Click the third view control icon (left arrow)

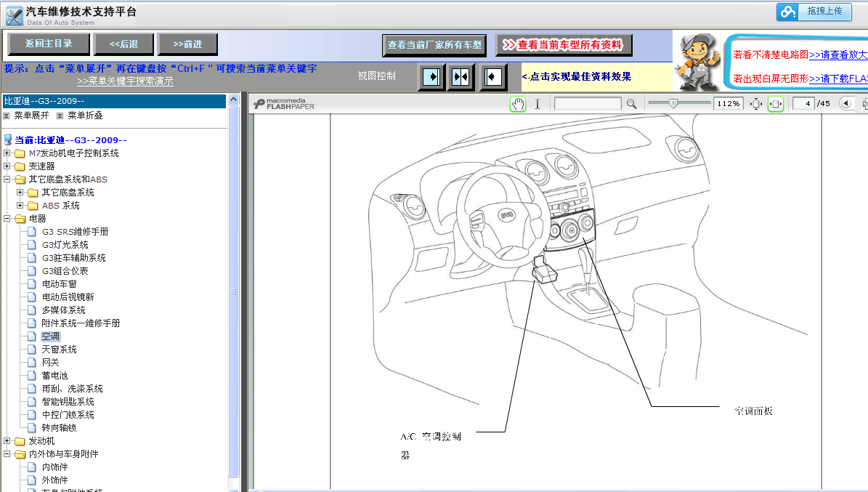coord(492,76)
